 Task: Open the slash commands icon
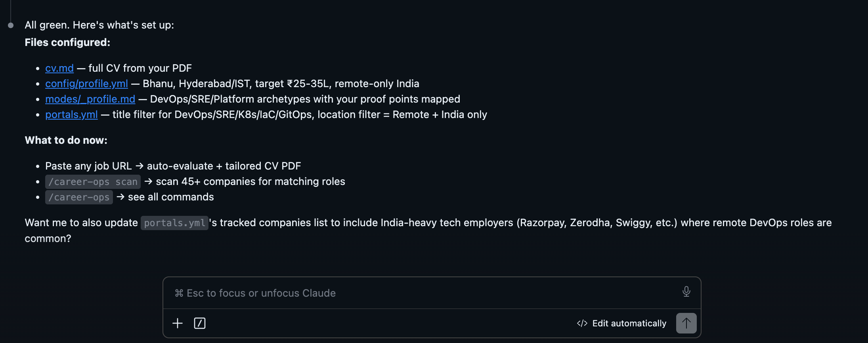coord(200,323)
